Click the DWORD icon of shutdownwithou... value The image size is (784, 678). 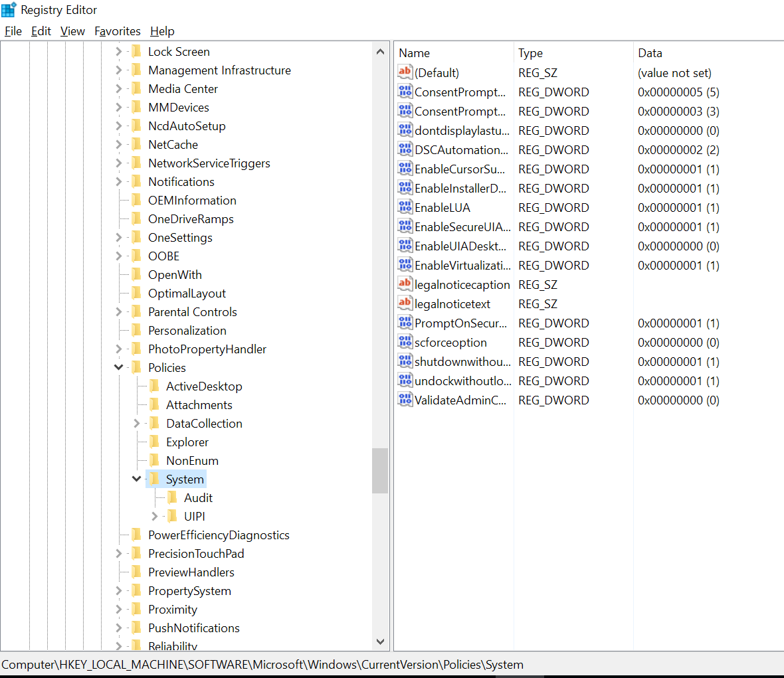(x=405, y=361)
